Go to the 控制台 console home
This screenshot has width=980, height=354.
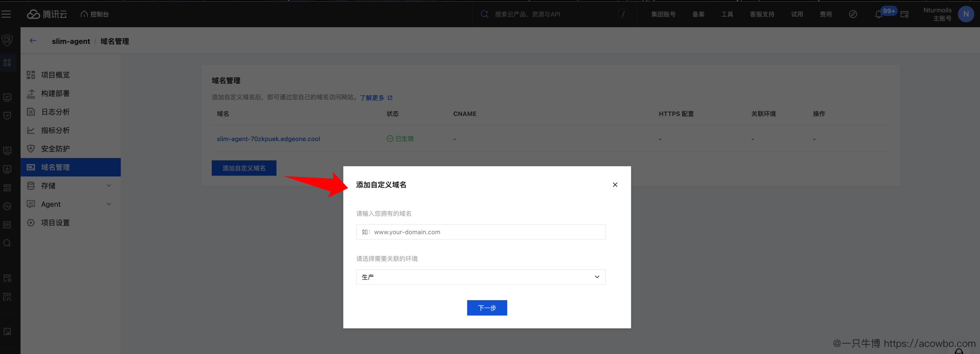pyautogui.click(x=95, y=14)
